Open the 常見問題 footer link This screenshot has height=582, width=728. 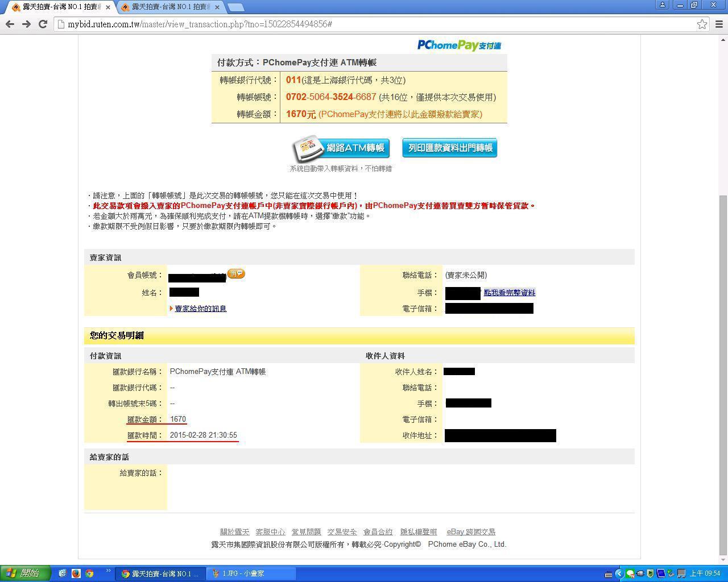(x=306, y=532)
